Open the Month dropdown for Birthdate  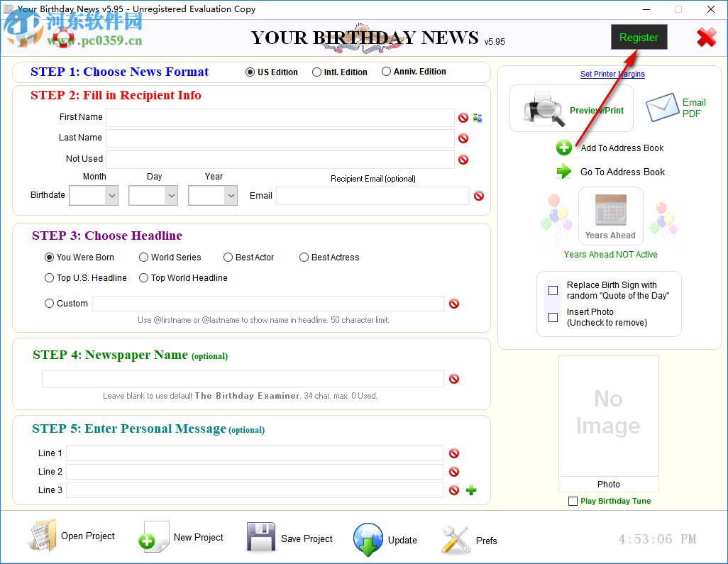click(x=110, y=195)
